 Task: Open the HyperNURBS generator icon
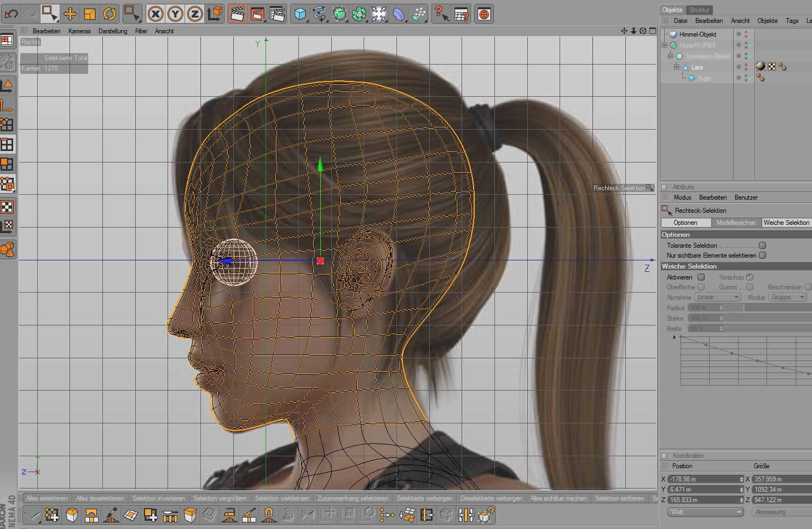pos(339,14)
